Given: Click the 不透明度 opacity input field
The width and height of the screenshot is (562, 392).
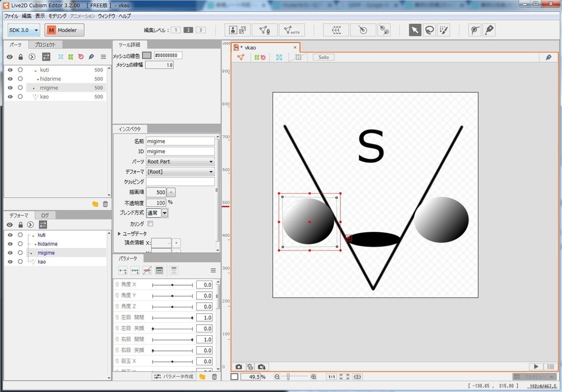Looking at the screenshot, I should (156, 203).
